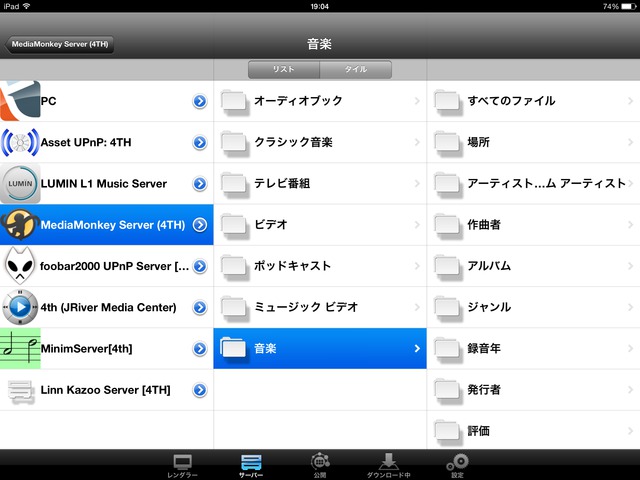Tap the Linn Kazoo Server icon
This screenshot has width=640, height=480.
[x=20, y=391]
